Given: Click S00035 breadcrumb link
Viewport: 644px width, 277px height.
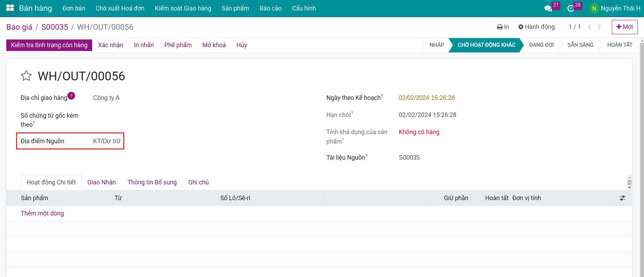Looking at the screenshot, I should tap(55, 27).
